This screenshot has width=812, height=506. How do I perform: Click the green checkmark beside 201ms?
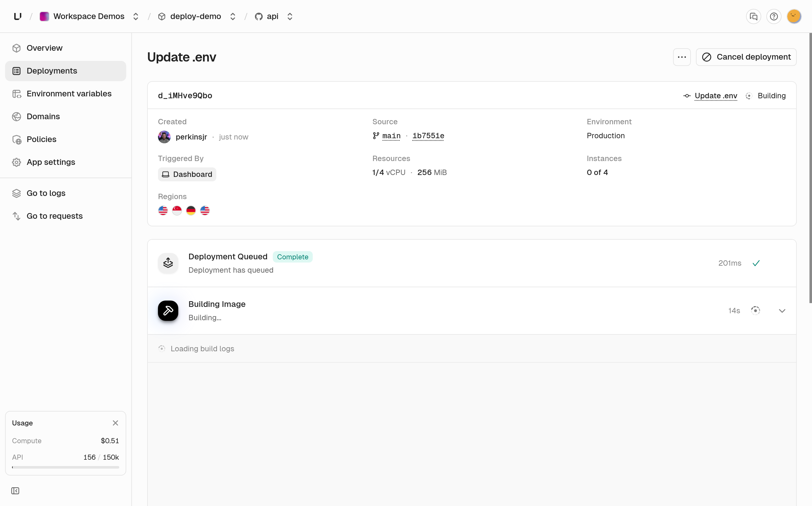(756, 263)
